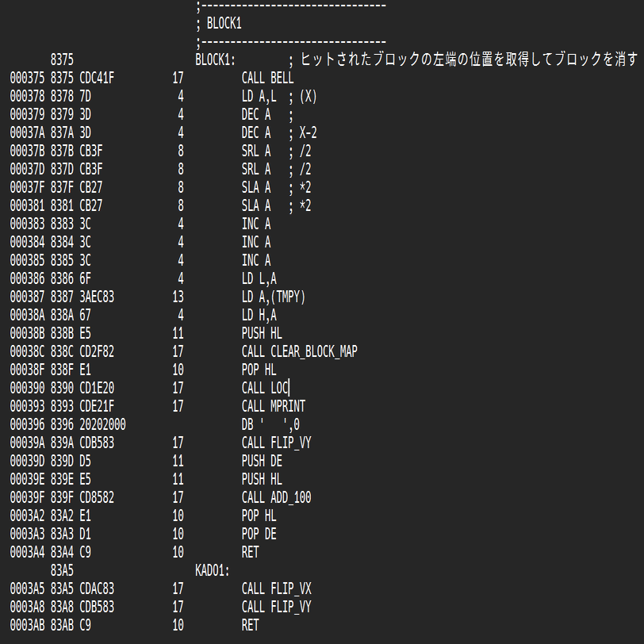Click the LD L,A instruction
Image resolution: width=644 pixels, height=644 pixels.
point(259,279)
